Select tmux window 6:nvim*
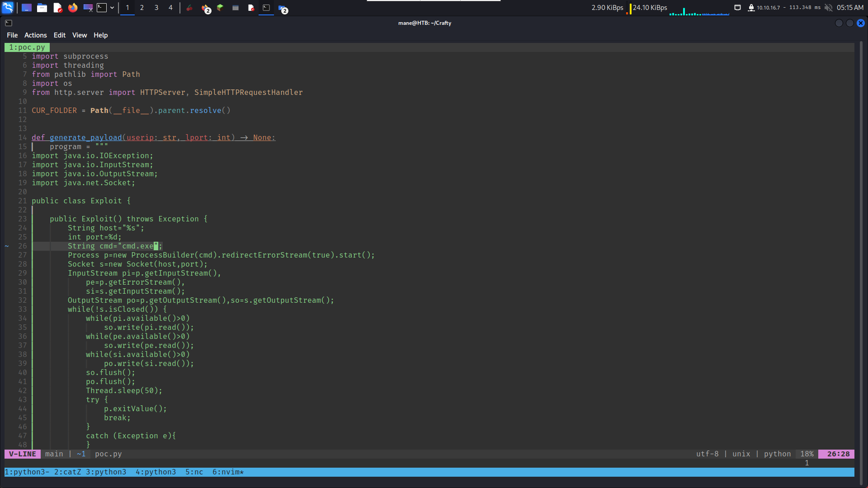Viewport: 868px width, 488px height. click(x=228, y=472)
